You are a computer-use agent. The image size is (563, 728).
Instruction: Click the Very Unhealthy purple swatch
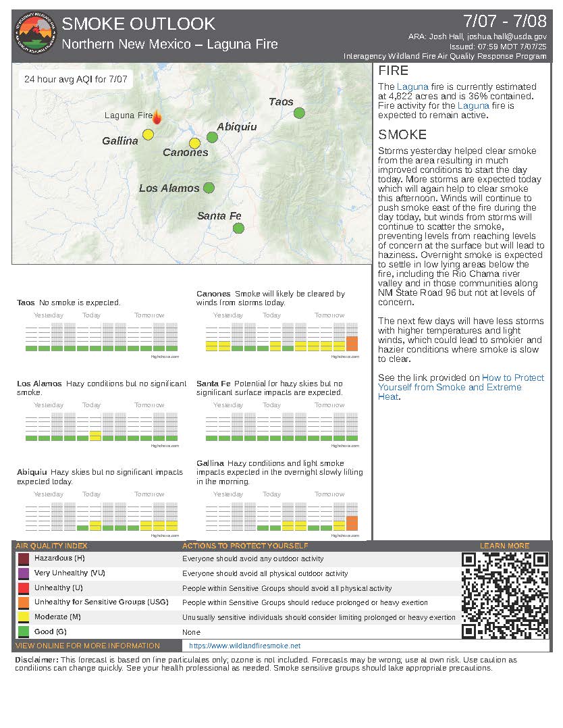(x=24, y=573)
